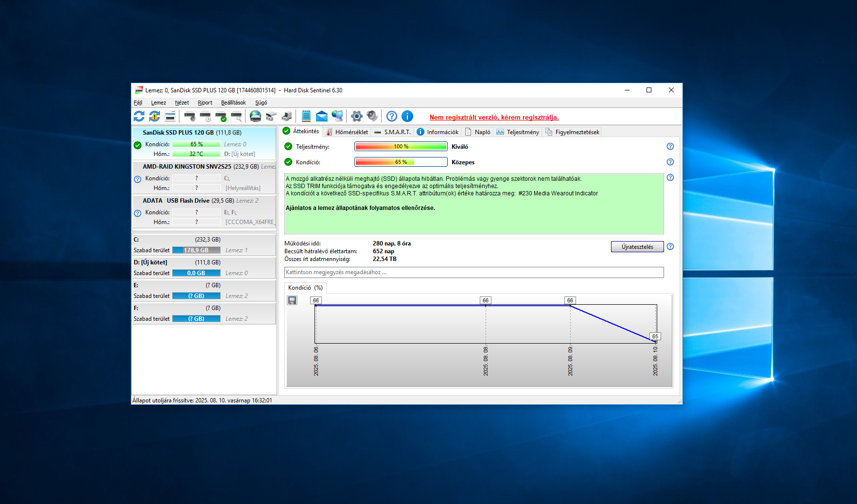Image resolution: width=857 pixels, height=504 pixels.
Task: Switch to the Áttekintés tab
Action: click(x=301, y=131)
